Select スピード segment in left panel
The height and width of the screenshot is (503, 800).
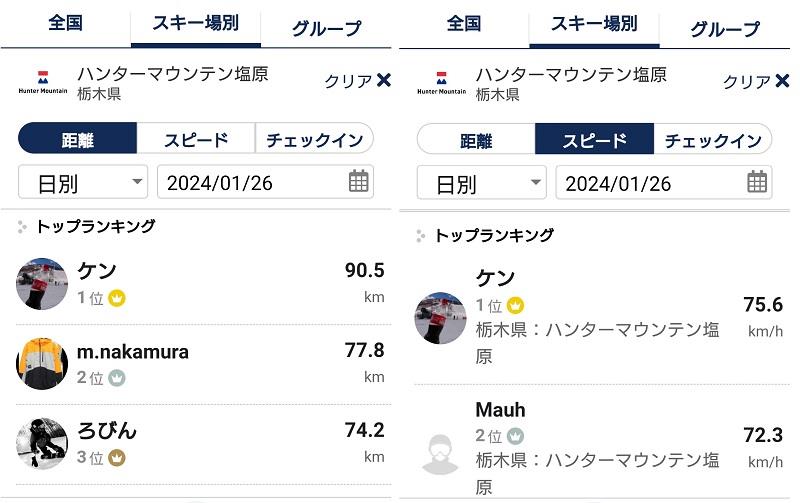coord(196,138)
